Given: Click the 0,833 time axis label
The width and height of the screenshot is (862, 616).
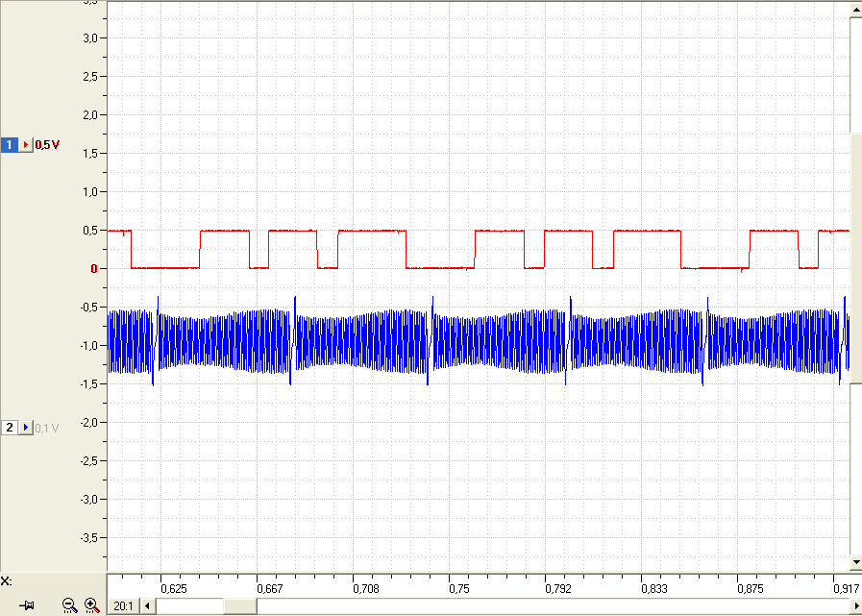Looking at the screenshot, I should point(654,589).
